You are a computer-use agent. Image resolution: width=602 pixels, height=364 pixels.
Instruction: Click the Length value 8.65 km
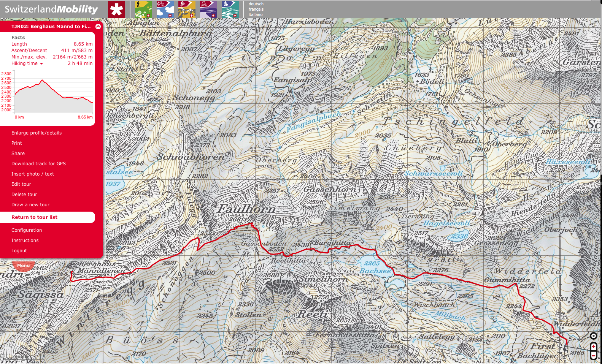pyautogui.click(x=83, y=44)
